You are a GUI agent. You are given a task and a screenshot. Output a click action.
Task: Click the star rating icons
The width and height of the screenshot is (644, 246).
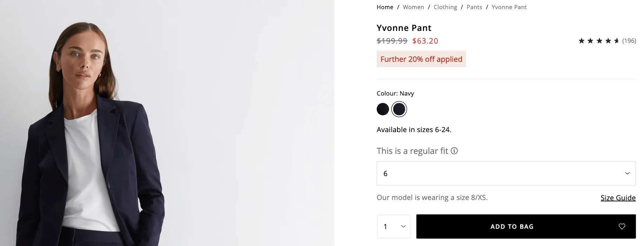click(599, 41)
